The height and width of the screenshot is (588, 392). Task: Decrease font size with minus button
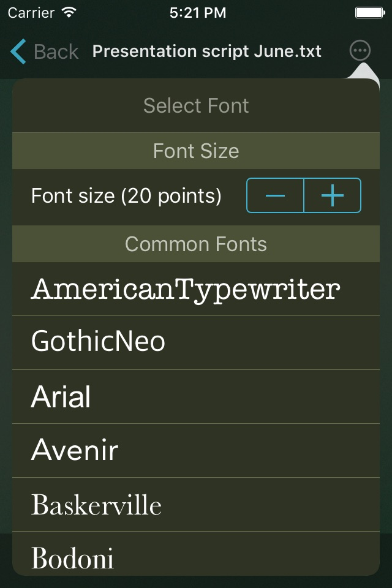point(275,195)
